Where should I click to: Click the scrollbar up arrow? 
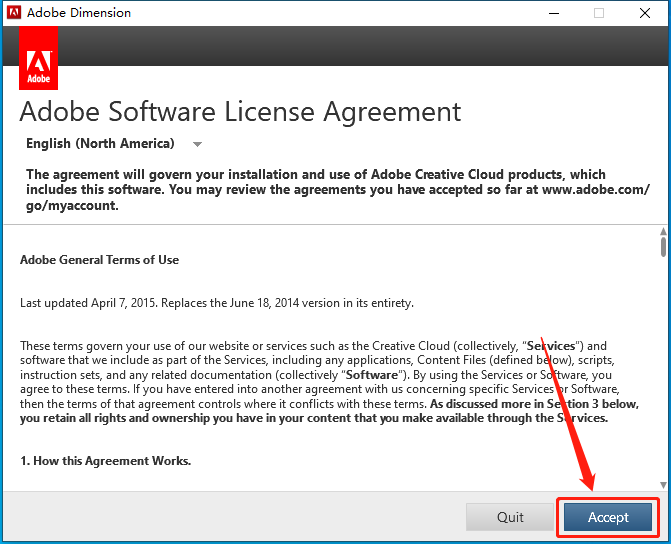663,232
